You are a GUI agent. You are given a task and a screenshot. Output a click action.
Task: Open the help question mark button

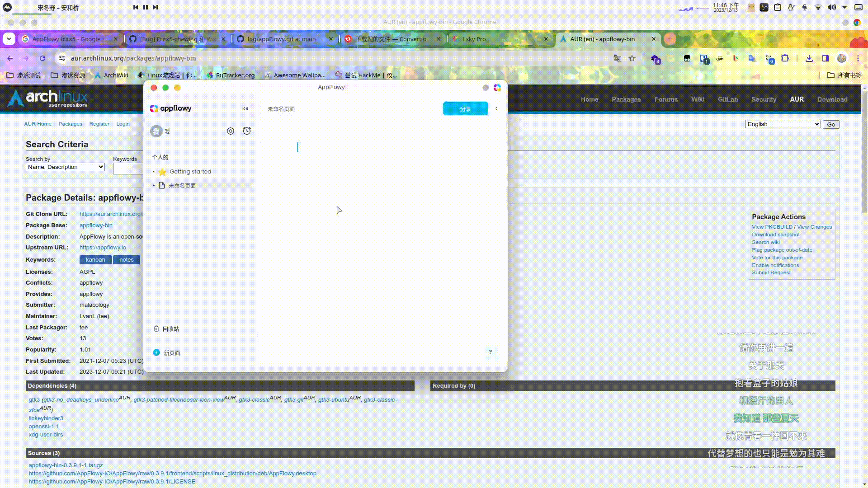490,352
